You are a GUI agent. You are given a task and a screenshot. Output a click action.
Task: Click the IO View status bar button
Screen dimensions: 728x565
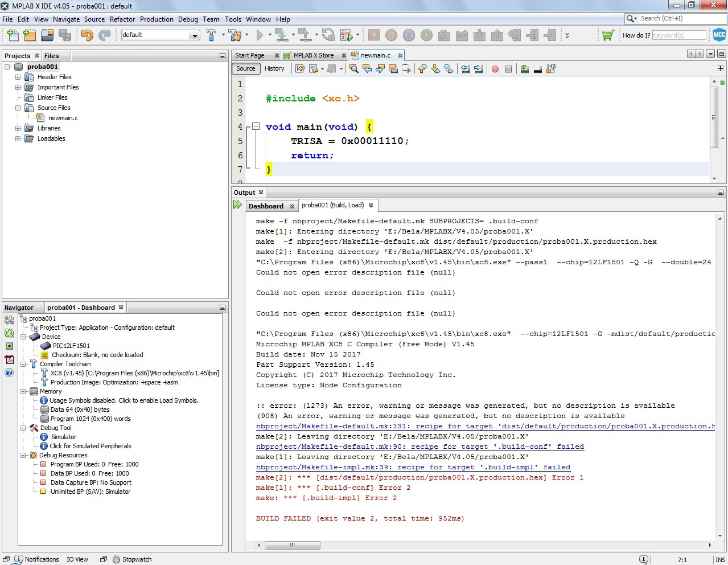point(77,559)
